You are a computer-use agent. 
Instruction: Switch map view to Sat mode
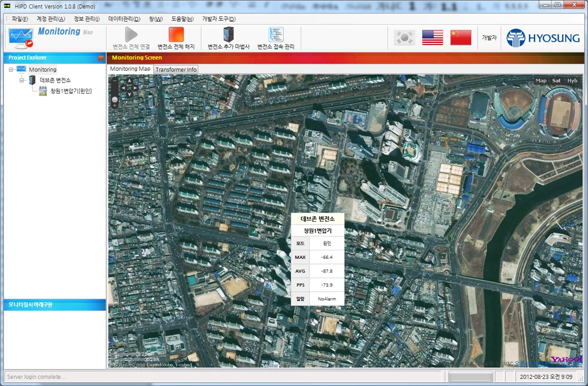click(556, 81)
